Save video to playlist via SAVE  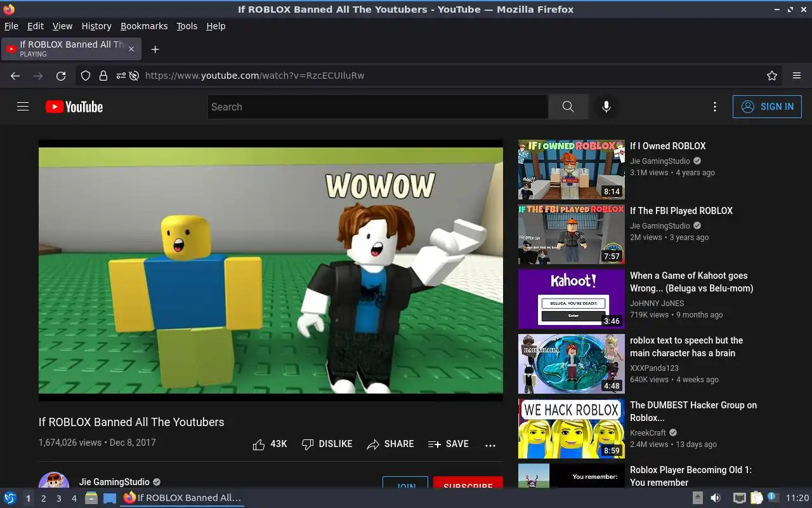point(448,444)
